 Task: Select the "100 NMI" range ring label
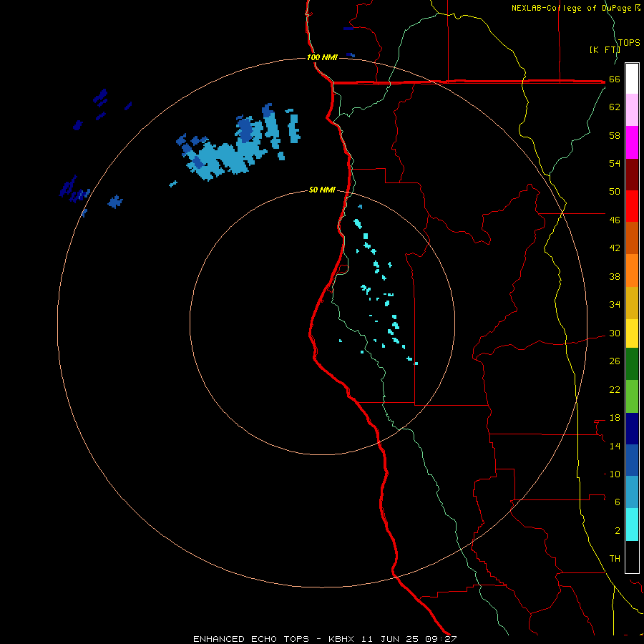322,57
